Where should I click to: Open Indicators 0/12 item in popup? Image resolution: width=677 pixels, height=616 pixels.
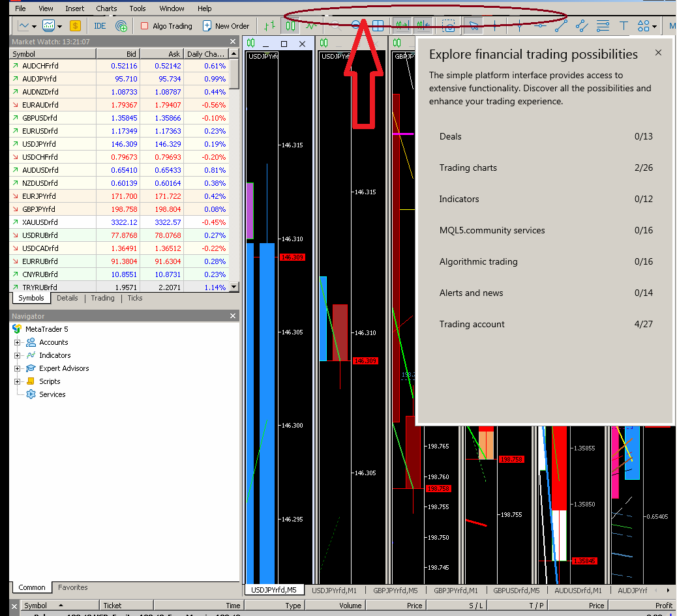tap(546, 199)
